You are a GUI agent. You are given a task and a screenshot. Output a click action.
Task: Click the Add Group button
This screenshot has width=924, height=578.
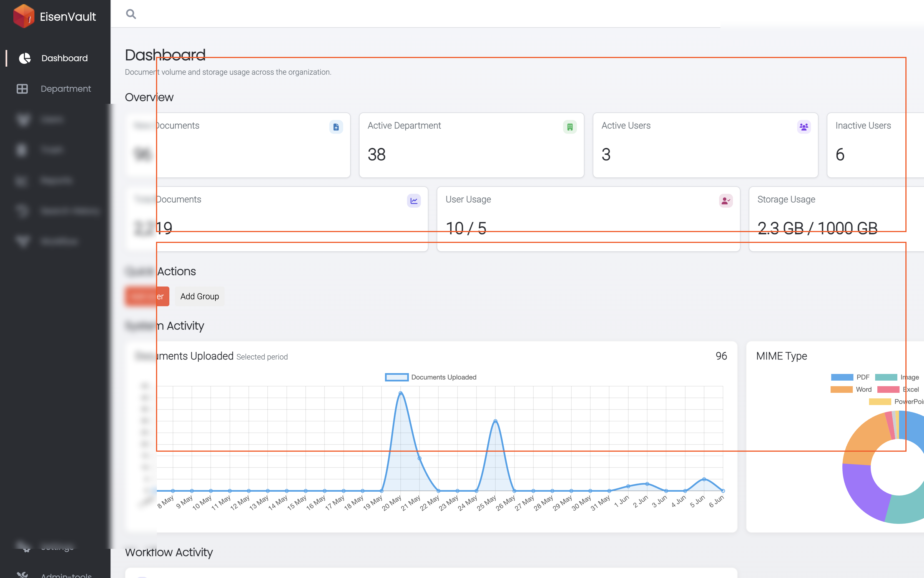[200, 296]
